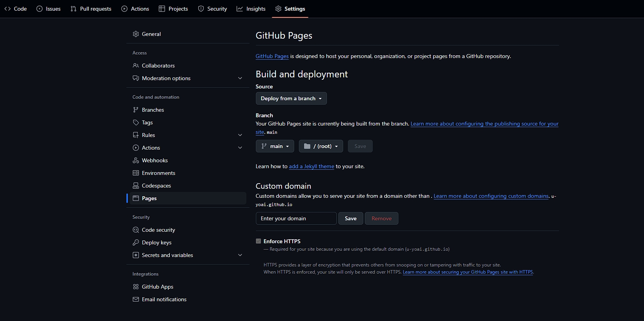Click the Tags icon in sidebar
644x321 pixels.
136,122
